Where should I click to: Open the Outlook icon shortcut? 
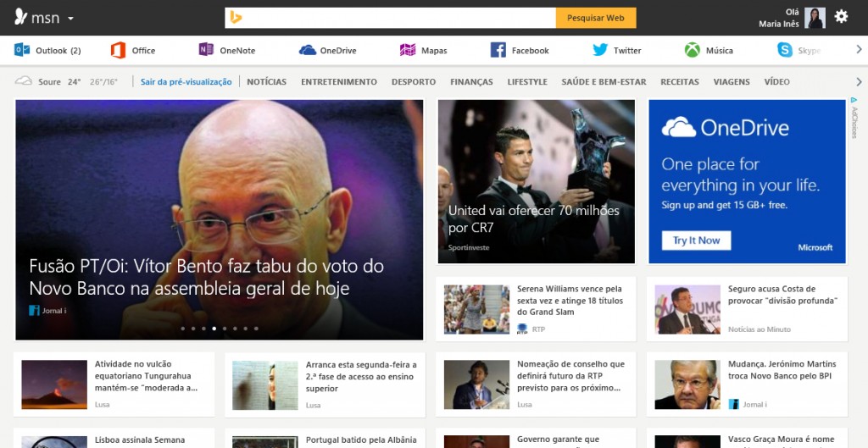click(x=22, y=50)
